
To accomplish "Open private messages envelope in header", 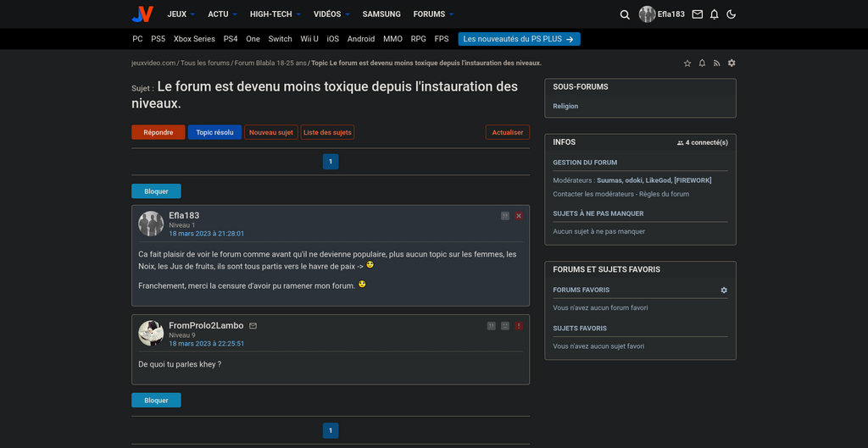I will (x=698, y=14).
